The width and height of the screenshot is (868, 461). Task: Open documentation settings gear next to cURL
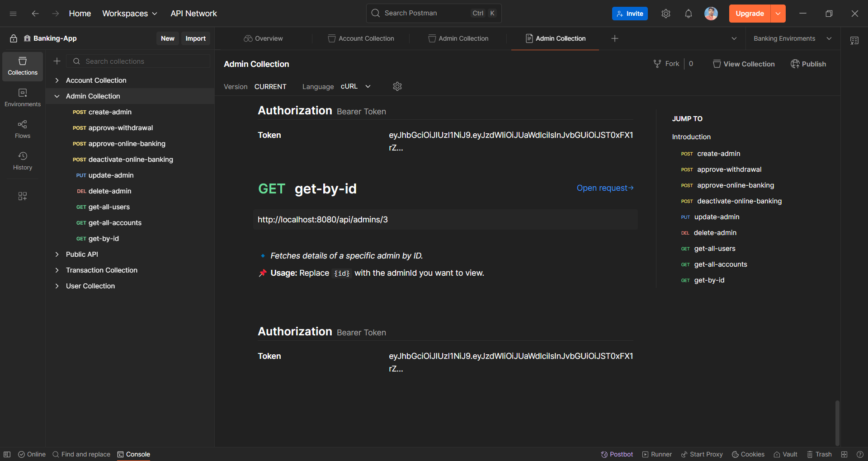[x=397, y=86]
